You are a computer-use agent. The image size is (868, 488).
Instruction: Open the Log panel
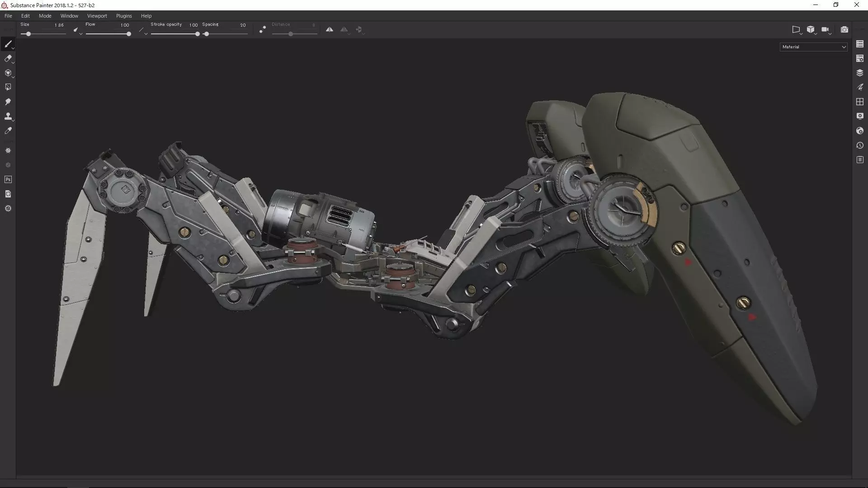(860, 160)
